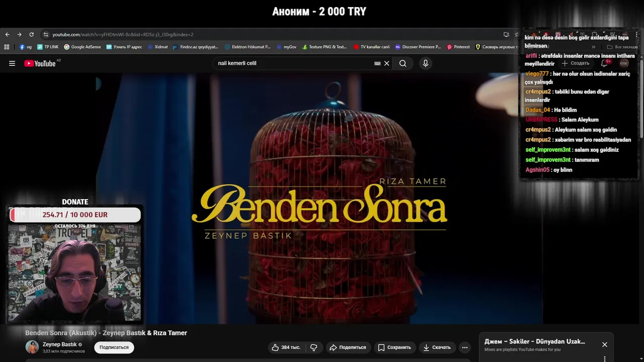Click chat username Agshin05
Screen dimensions: 644x362
(x=537, y=170)
